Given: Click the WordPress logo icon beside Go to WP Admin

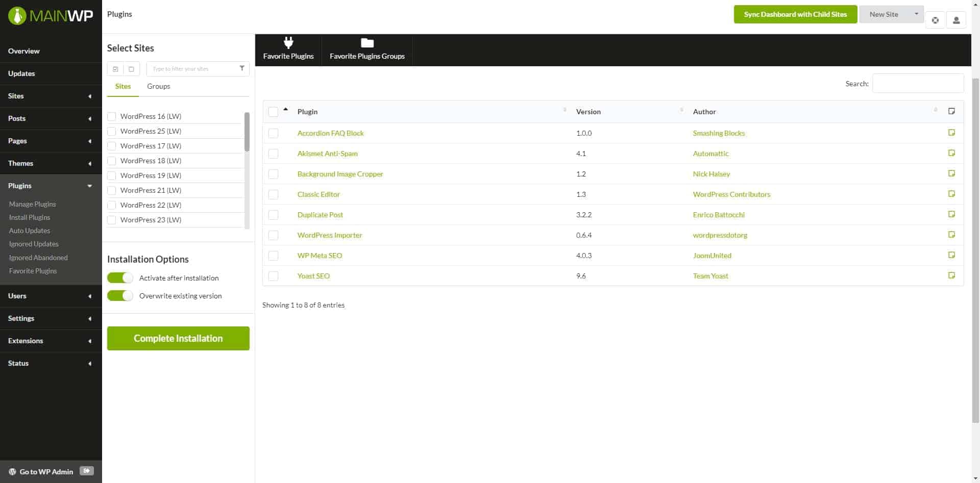Looking at the screenshot, I should pos(12,472).
